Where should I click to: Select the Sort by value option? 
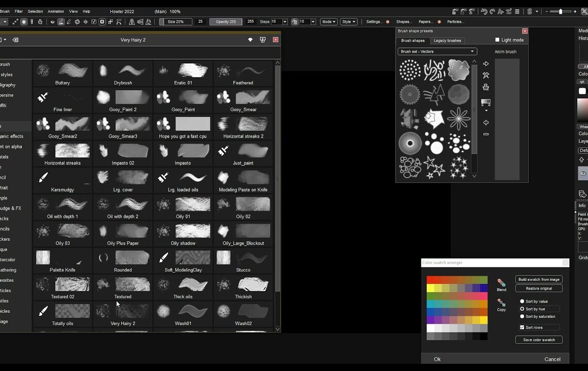point(522,301)
